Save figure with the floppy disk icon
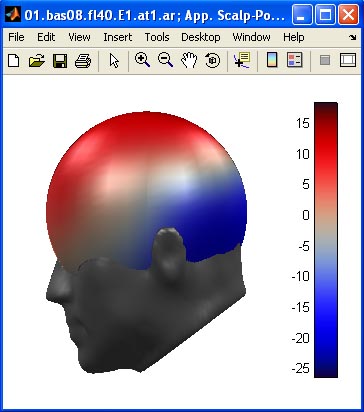 pos(60,61)
